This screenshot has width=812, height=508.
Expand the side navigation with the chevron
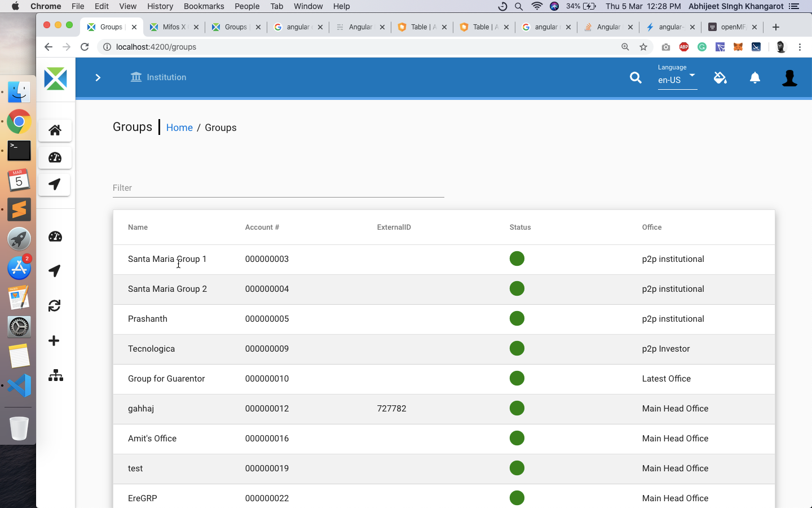click(x=98, y=78)
